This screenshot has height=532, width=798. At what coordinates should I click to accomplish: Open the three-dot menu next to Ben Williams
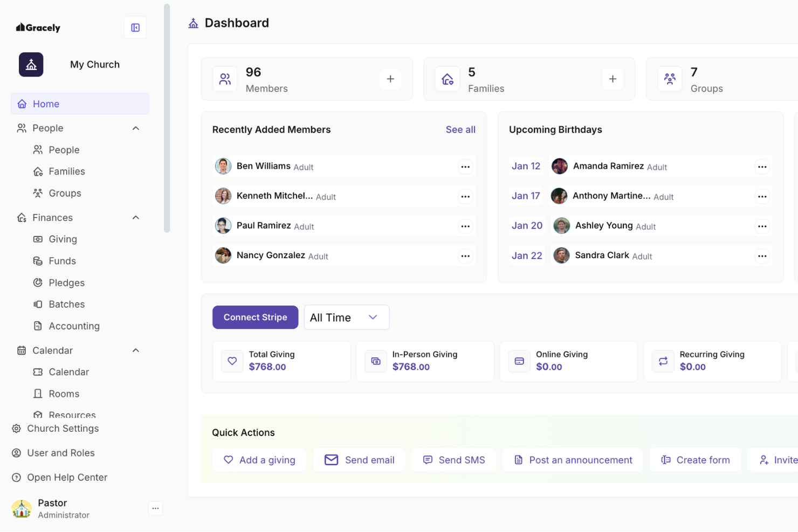(x=465, y=166)
